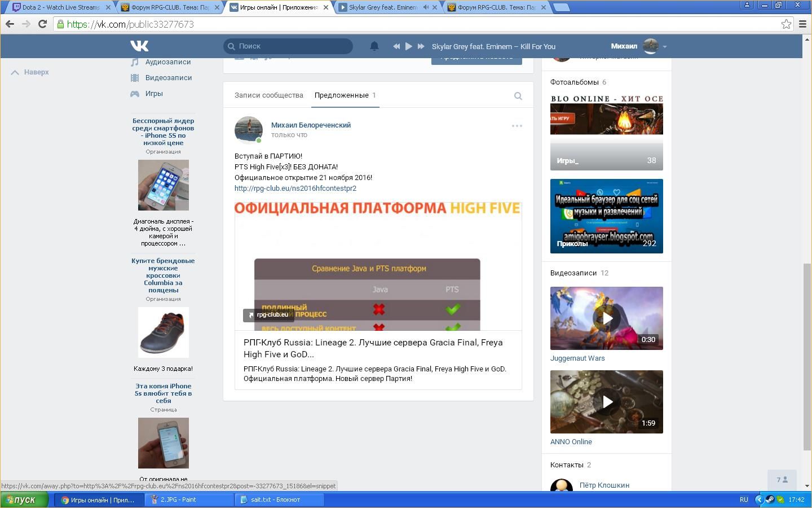
Task: Click the address bar URL
Action: coord(130,24)
